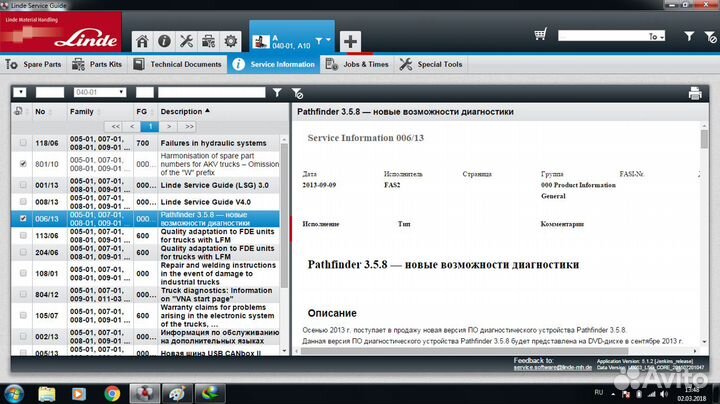
Task: Add a new truck tab with plus
Action: 350,42
